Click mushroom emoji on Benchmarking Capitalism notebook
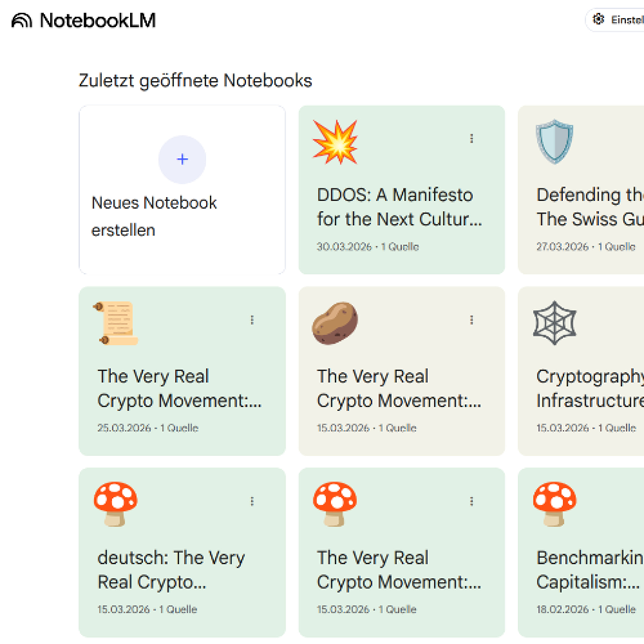 (554, 504)
